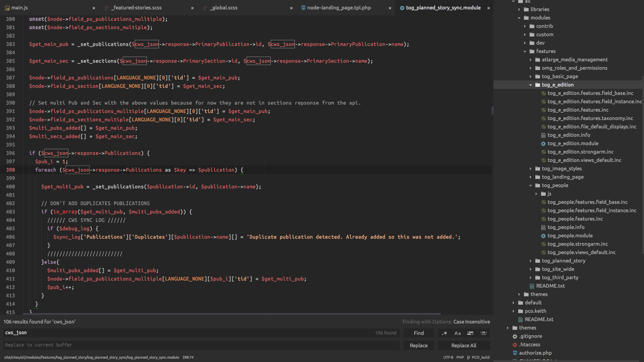Select the tog_planned_story_sync.module tab
The height and width of the screenshot is (362, 644).
click(442, 7)
